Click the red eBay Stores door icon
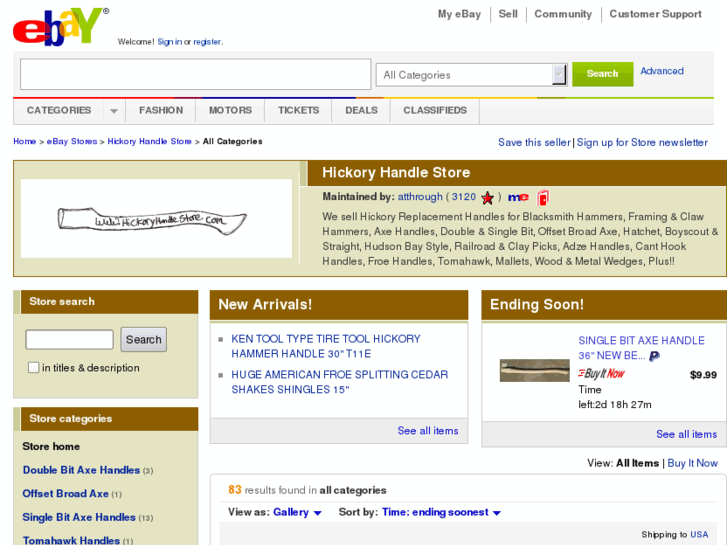727x545 pixels. pyautogui.click(x=543, y=198)
